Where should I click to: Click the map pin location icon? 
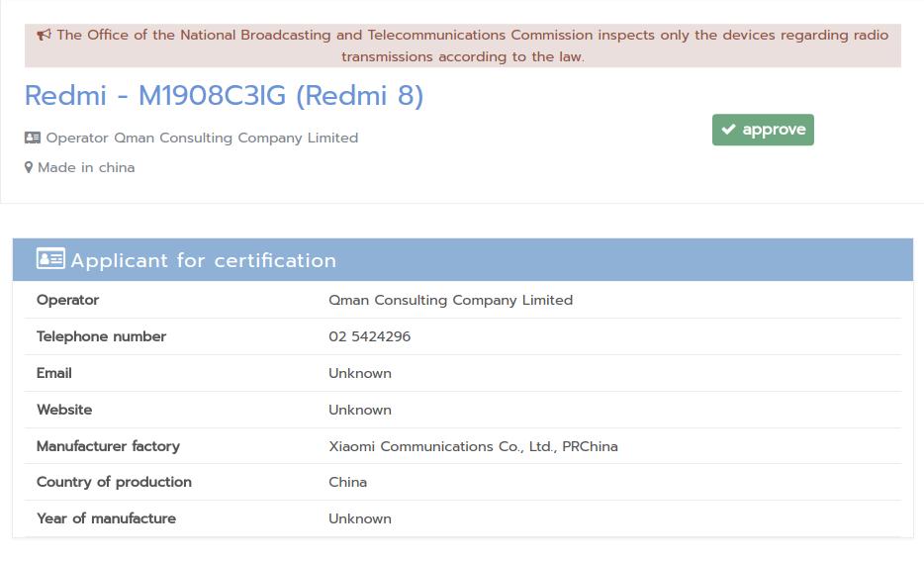[x=29, y=168]
